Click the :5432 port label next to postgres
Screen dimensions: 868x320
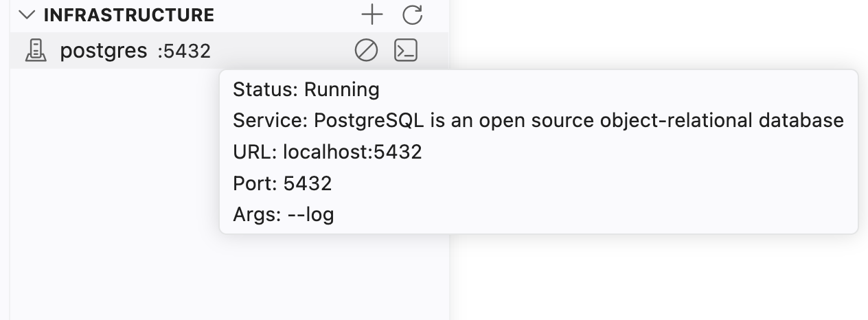pos(184,52)
